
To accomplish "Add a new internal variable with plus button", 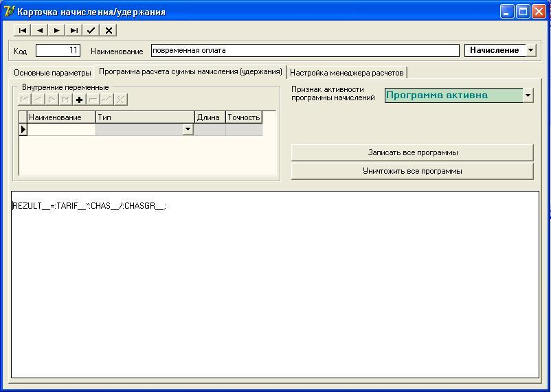I will point(80,100).
